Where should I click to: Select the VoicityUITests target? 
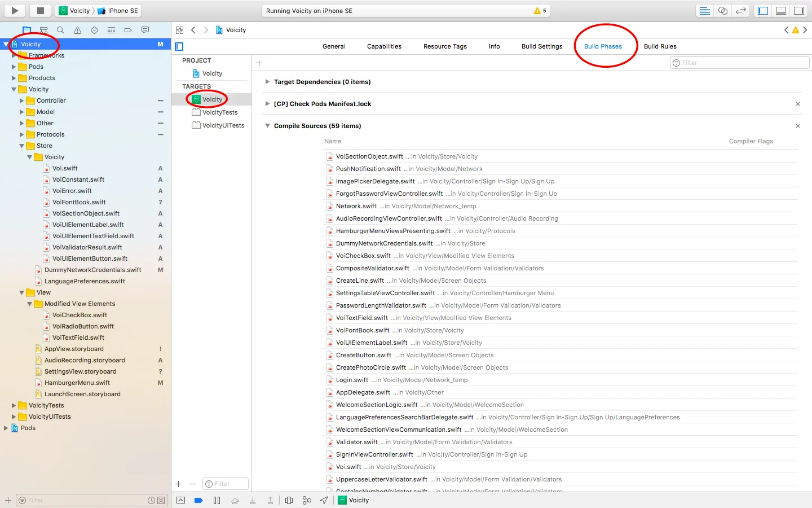pos(218,125)
